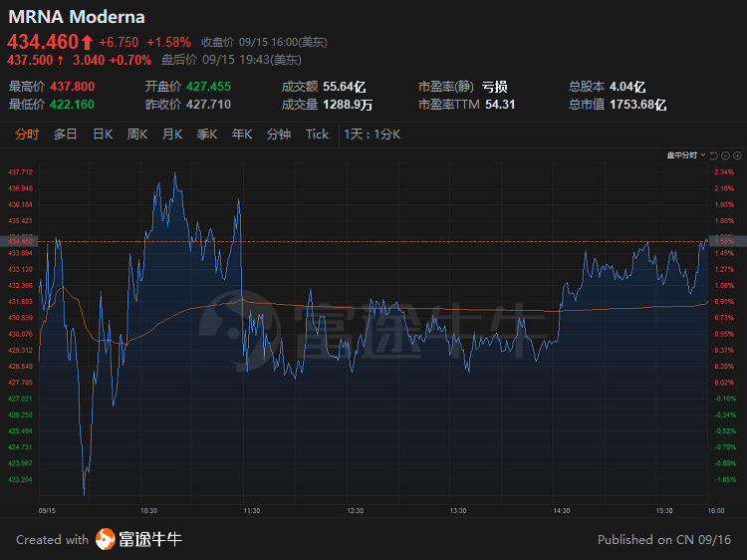Screen dimensions: 747x560
Task: Click the 434.460 price label on chart axis
Action: point(20,241)
